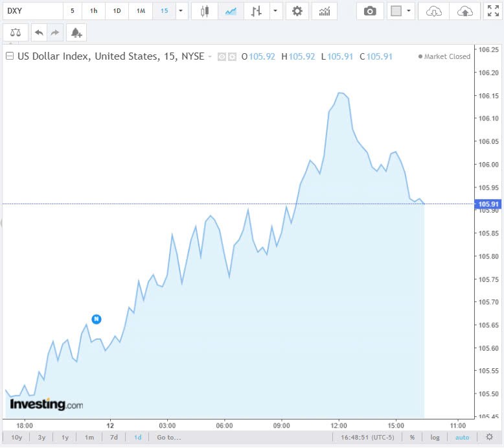Screen dimensions: 504x448
Task: Open the Go to... date dialog
Action: [169, 438]
